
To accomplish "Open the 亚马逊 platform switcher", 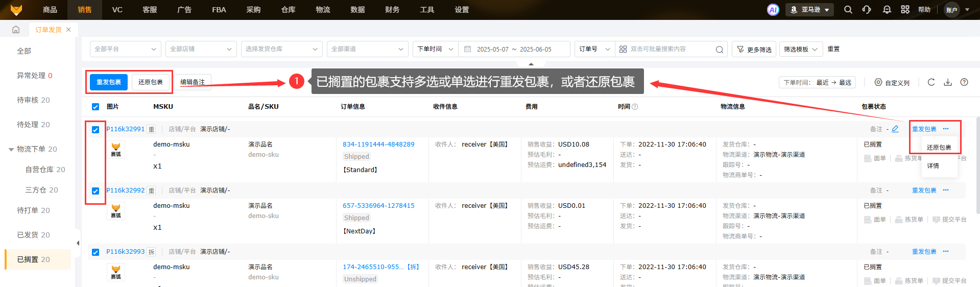I will point(809,10).
